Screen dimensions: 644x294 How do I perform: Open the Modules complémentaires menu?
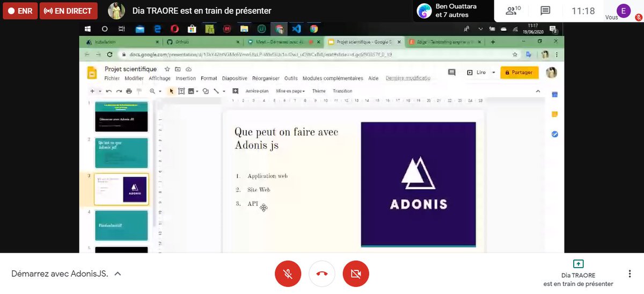(x=333, y=78)
